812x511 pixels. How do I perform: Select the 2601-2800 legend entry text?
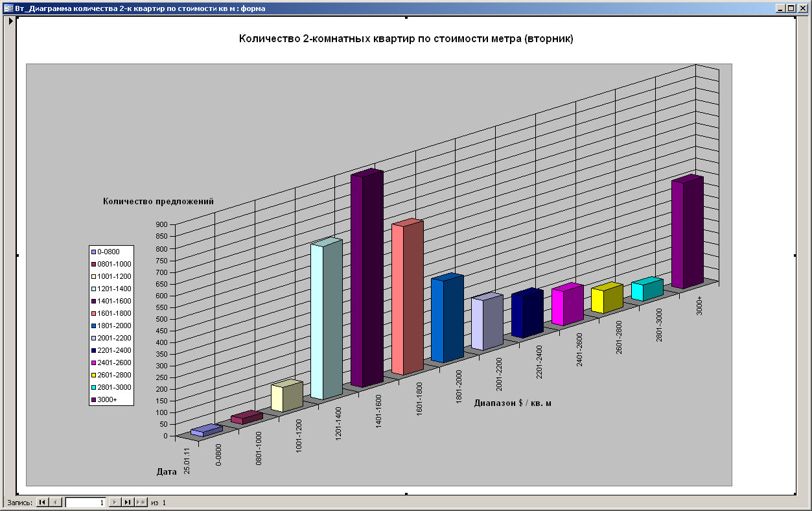(115, 375)
